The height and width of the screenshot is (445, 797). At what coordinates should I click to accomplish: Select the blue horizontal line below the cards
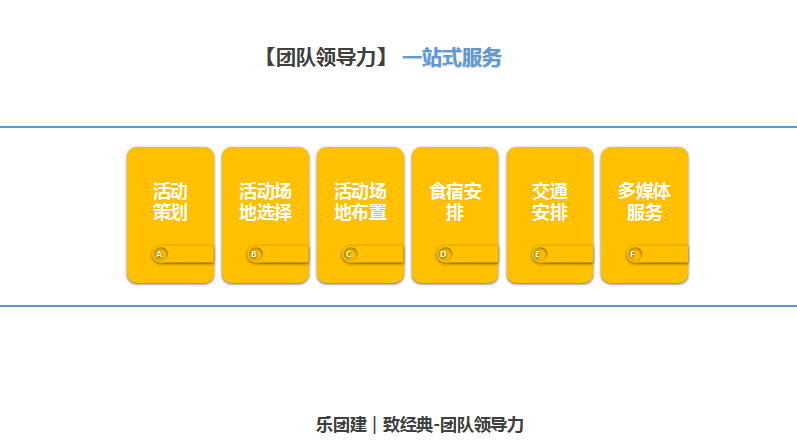point(398,306)
